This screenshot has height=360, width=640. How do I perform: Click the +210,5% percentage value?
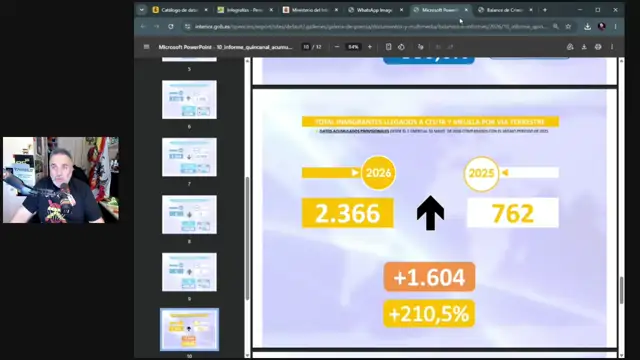(x=429, y=313)
